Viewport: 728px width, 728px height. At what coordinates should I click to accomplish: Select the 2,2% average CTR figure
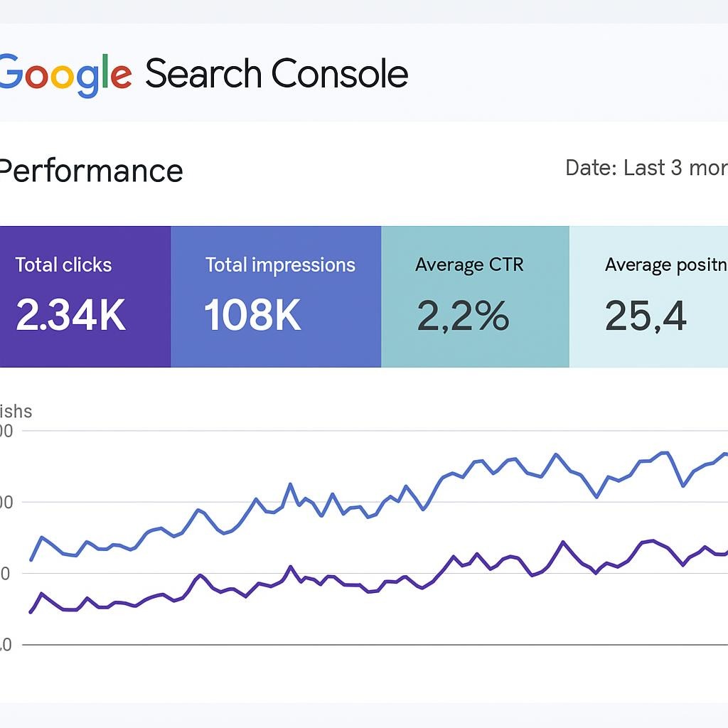pos(463,316)
